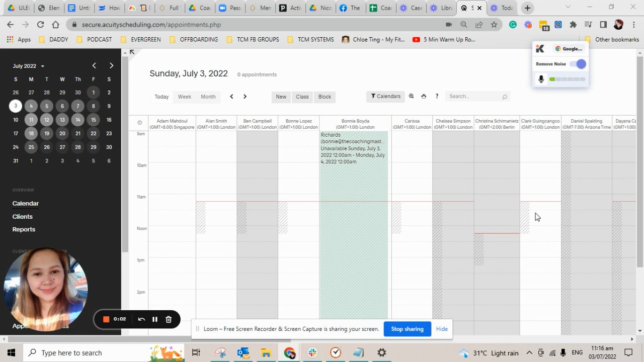The width and height of the screenshot is (644, 362).
Task: Click the Block time button
Action: coord(325,97)
